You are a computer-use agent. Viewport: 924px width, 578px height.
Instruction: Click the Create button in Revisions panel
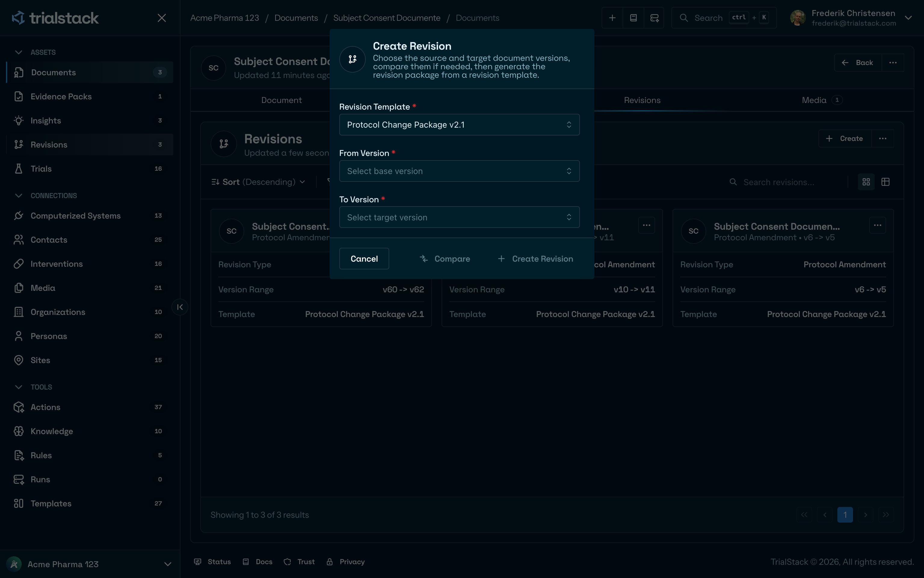tap(845, 138)
